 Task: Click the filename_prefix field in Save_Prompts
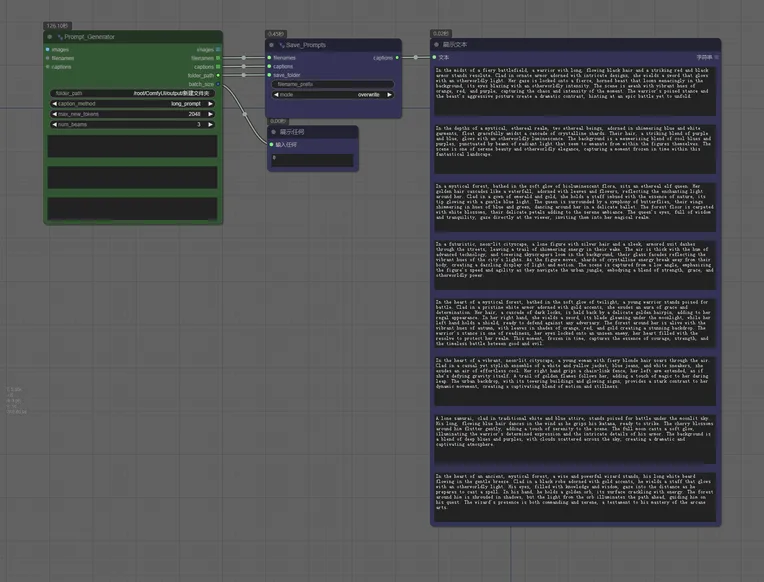point(332,84)
